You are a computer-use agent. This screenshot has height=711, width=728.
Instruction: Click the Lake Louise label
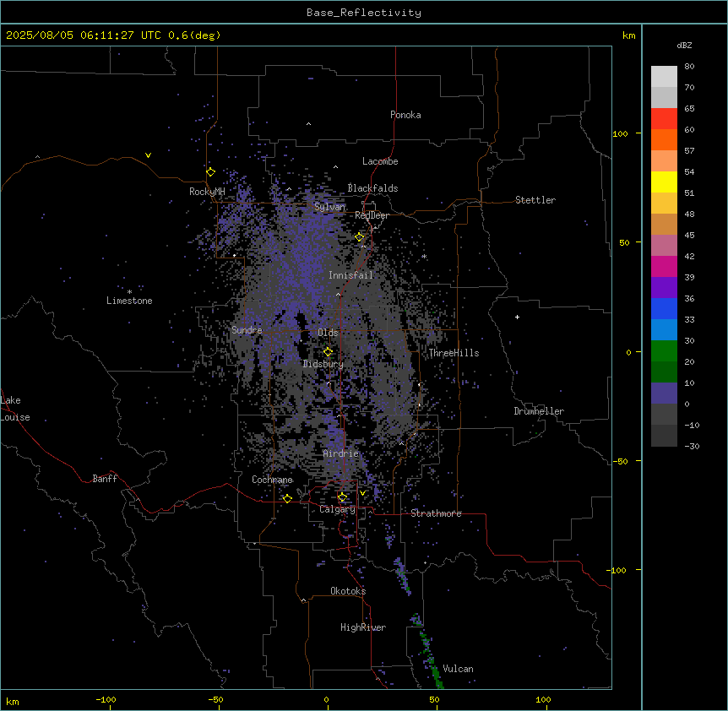(15, 409)
